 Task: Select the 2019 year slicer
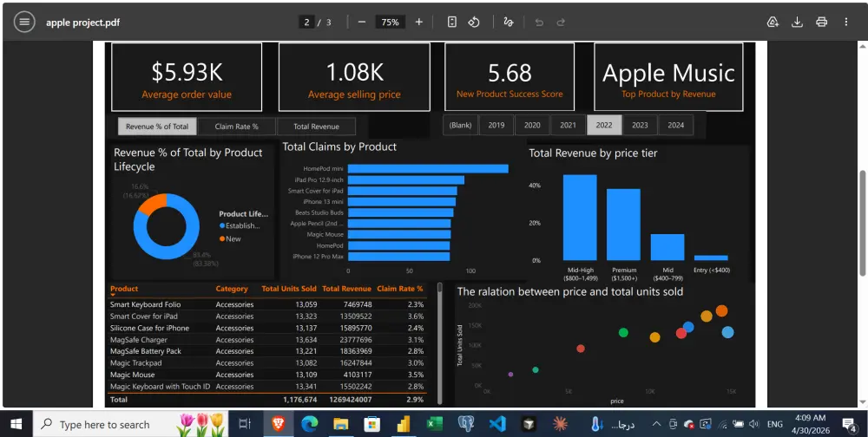point(496,125)
